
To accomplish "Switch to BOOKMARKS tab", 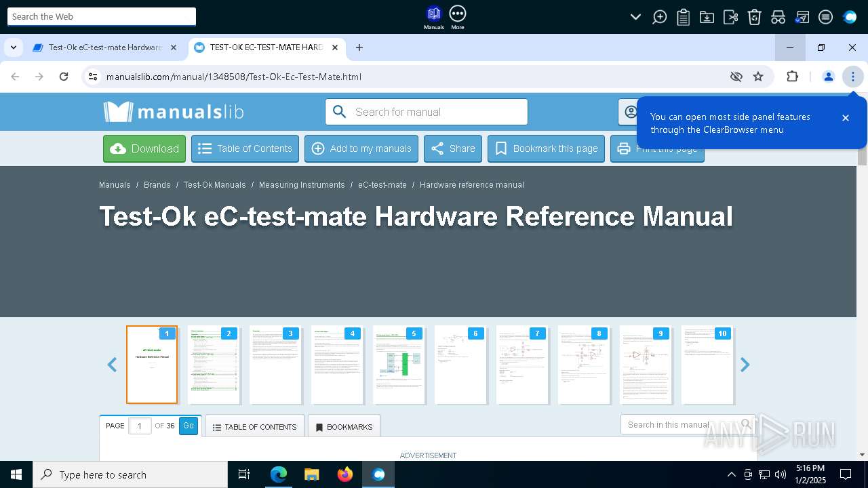I will 344,427.
